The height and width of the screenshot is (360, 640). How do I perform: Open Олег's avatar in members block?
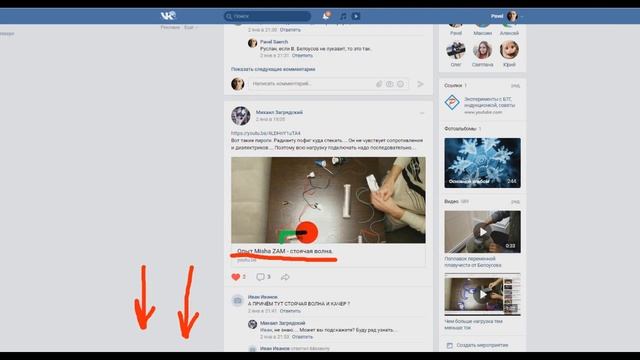click(456, 50)
